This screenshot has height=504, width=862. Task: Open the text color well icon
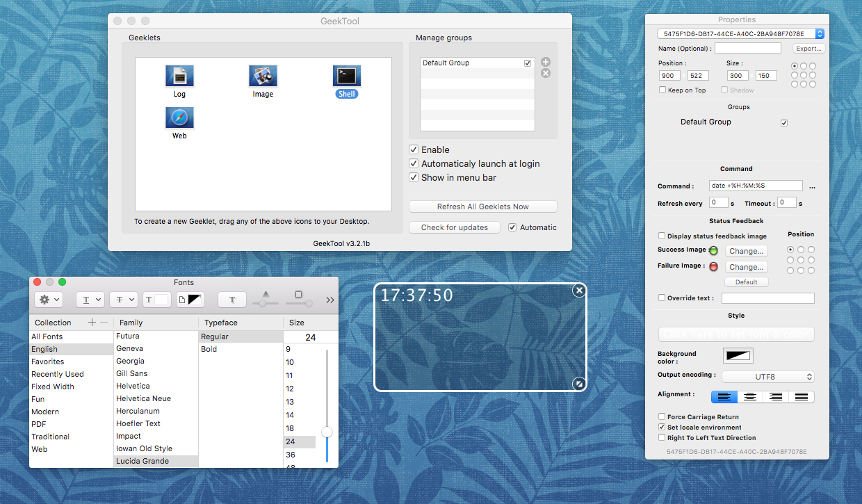pos(156,299)
